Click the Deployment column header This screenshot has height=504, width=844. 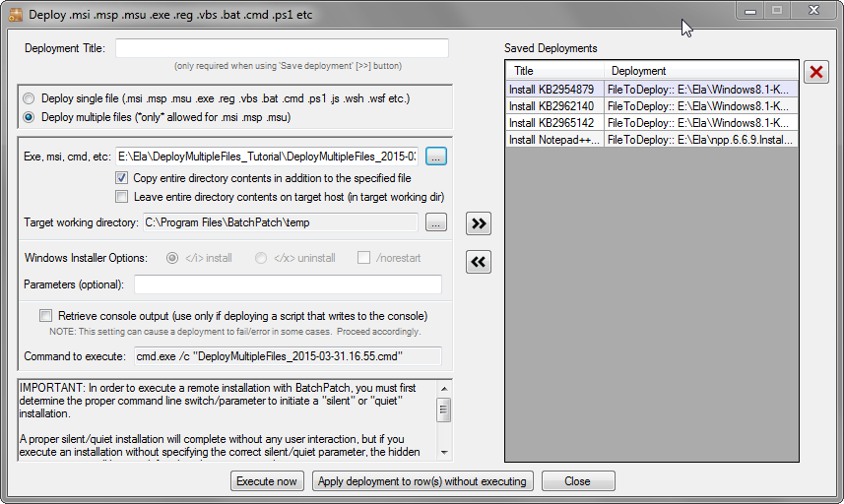point(701,71)
